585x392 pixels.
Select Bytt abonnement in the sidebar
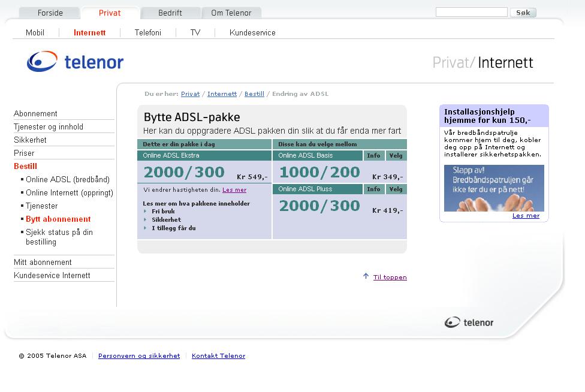pyautogui.click(x=58, y=219)
